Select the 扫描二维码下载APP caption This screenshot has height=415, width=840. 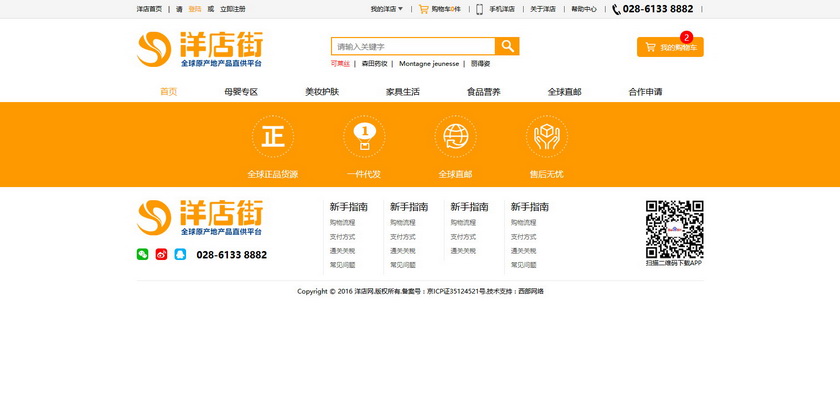674,263
